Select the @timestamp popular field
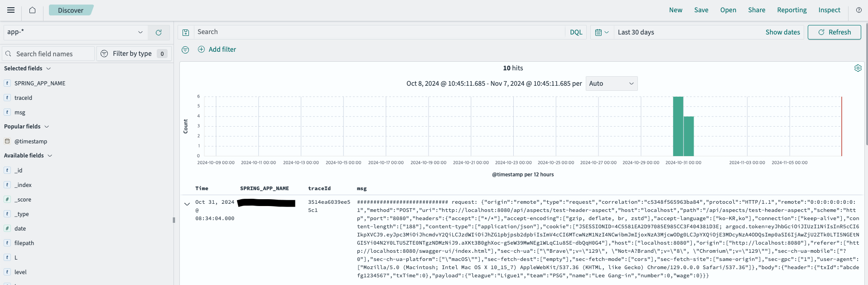This screenshot has height=285, width=868. point(31,142)
